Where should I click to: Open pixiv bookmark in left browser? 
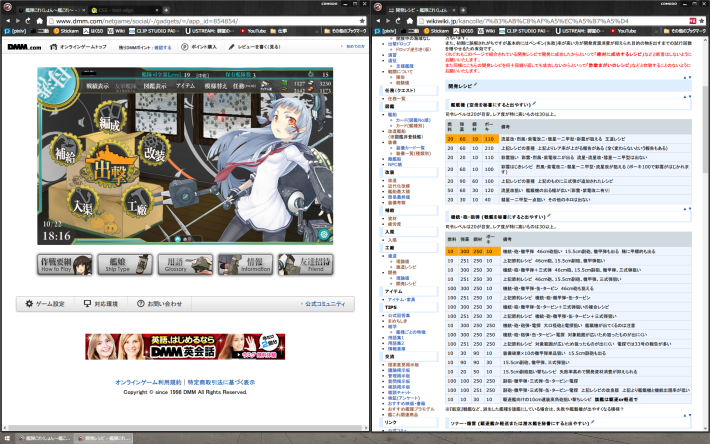[15, 31]
